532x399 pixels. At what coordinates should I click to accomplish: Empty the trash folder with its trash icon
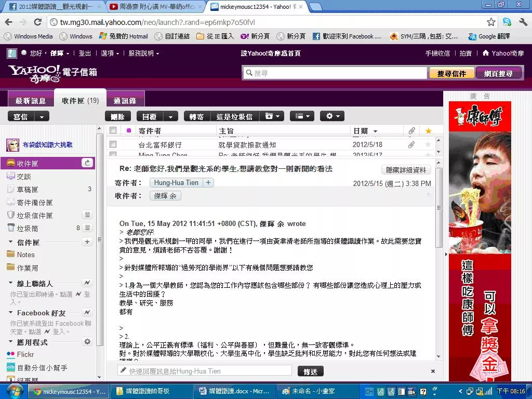point(87,228)
